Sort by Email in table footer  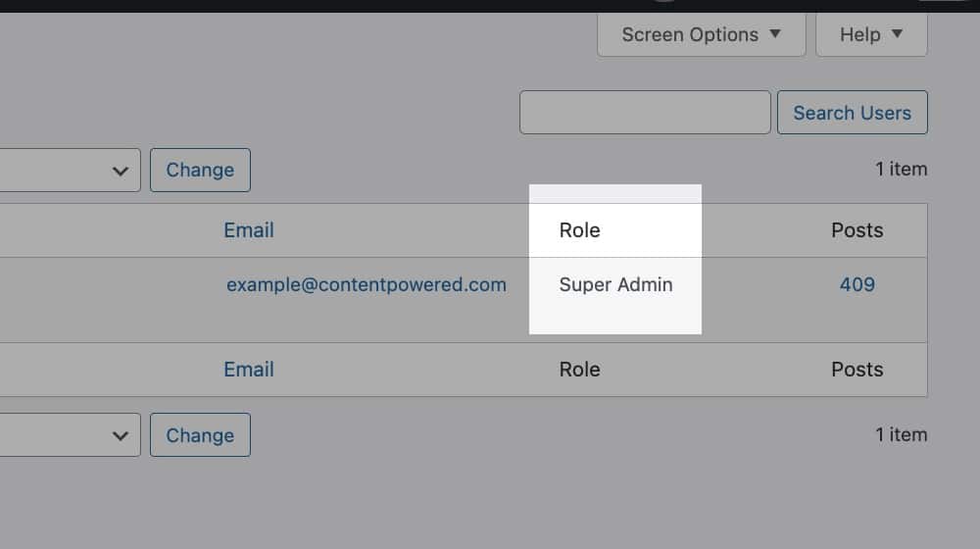point(249,370)
